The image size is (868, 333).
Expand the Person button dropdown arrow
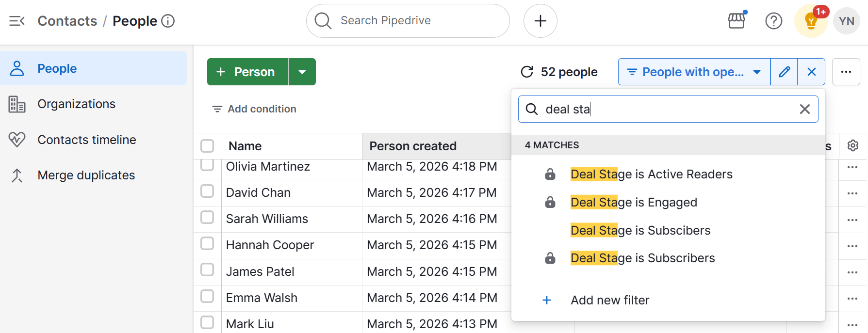(x=302, y=72)
